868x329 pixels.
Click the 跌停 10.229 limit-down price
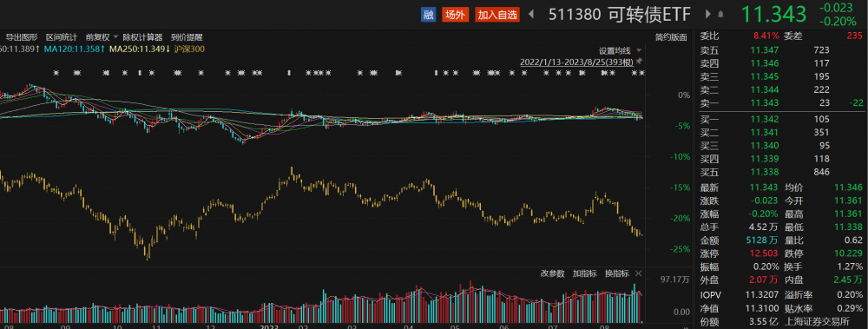(x=849, y=253)
